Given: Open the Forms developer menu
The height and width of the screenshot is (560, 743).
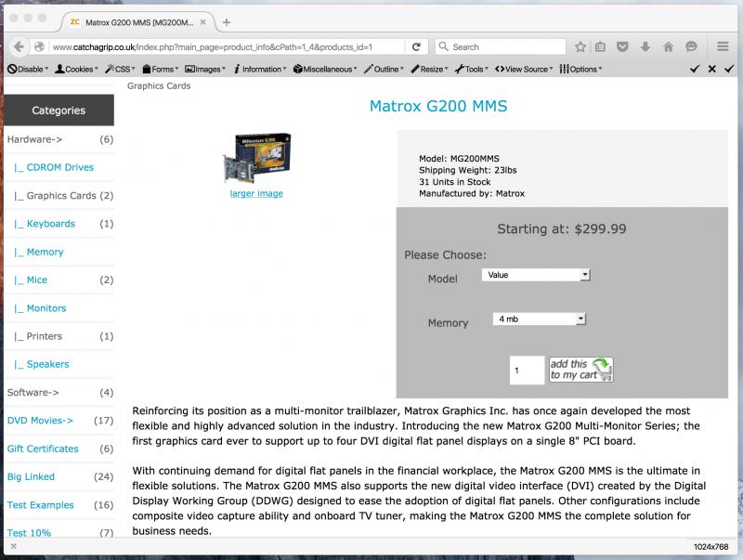Looking at the screenshot, I should 160,69.
